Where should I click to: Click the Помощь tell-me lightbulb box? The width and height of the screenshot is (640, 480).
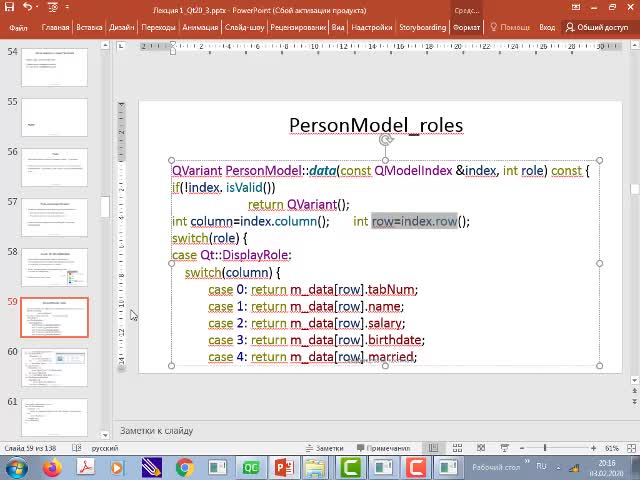(510, 27)
